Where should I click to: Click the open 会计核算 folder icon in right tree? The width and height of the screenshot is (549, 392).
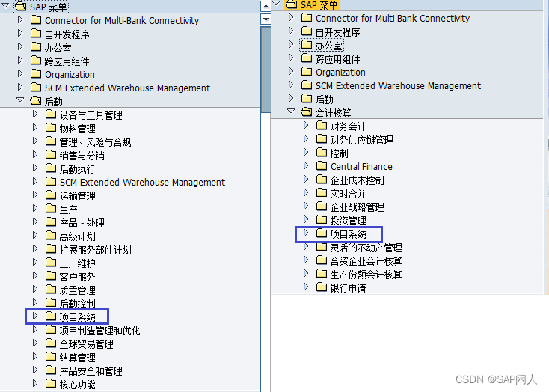click(x=307, y=112)
